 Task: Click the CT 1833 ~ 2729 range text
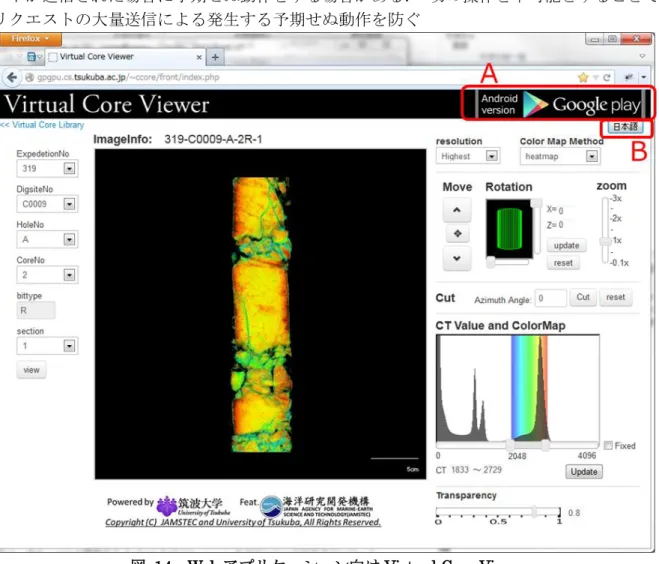pos(469,470)
